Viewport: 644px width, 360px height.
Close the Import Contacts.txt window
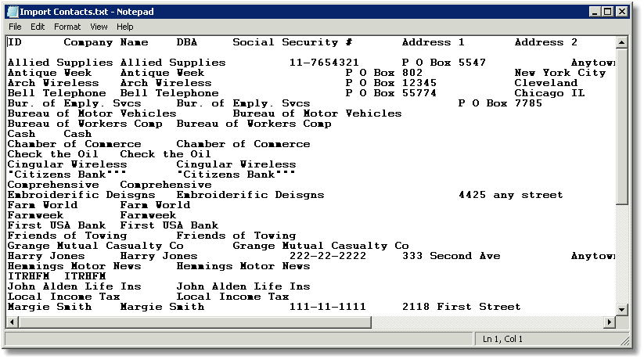622,12
